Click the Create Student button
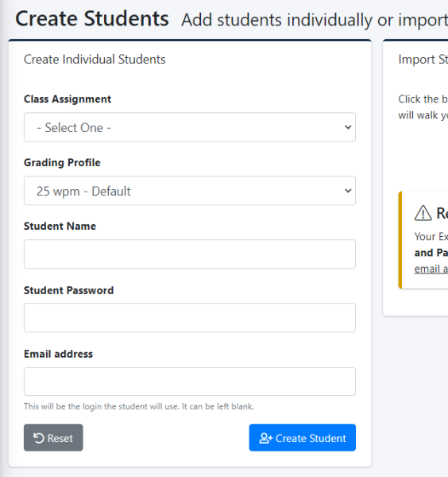 coord(303,437)
